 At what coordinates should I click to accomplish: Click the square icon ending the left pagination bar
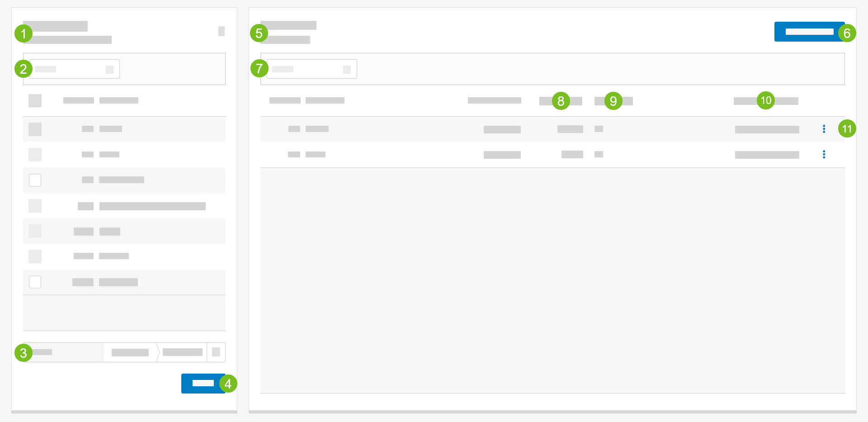(x=216, y=352)
